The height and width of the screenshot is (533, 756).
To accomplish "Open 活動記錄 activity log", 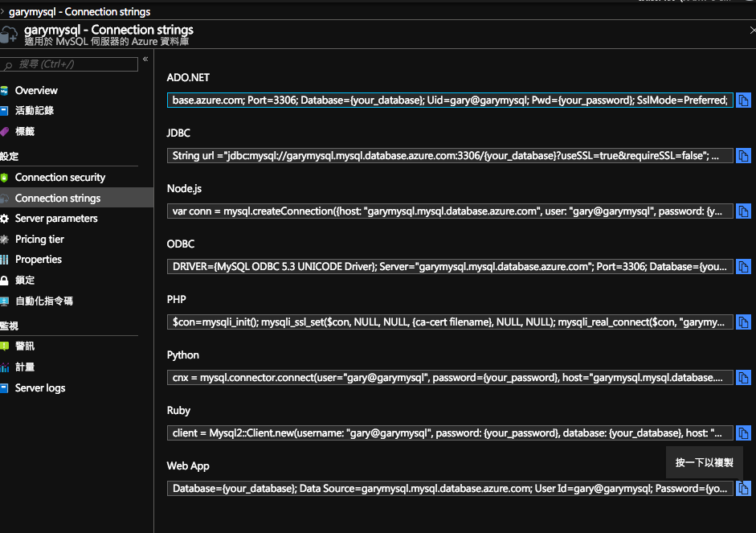I will click(x=35, y=110).
